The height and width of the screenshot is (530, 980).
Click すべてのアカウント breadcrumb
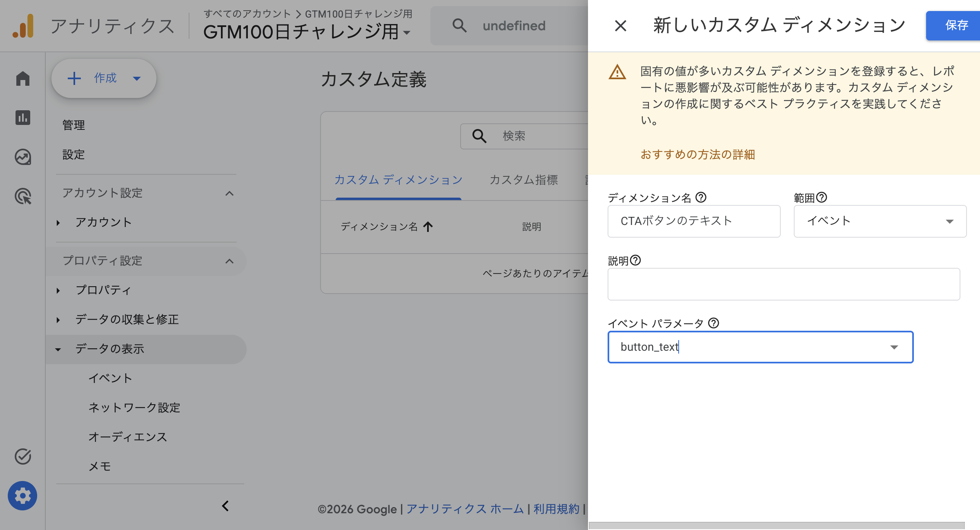tap(247, 14)
